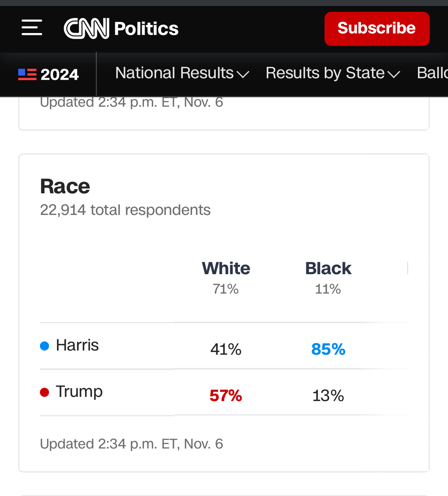Click Harris's 85% Black voter value
This screenshot has width=448, height=496.
click(x=328, y=349)
